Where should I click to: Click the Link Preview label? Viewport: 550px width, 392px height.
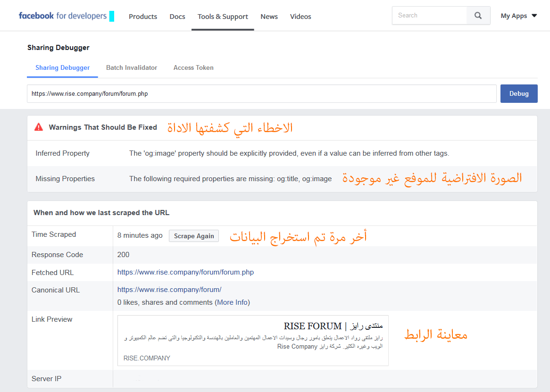coord(52,319)
